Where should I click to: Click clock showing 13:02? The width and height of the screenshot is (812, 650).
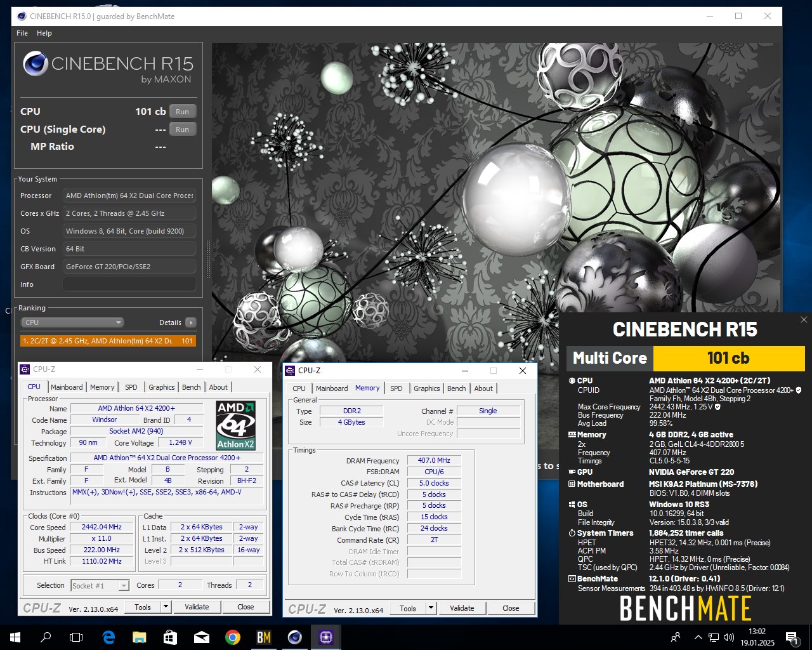pos(757,632)
